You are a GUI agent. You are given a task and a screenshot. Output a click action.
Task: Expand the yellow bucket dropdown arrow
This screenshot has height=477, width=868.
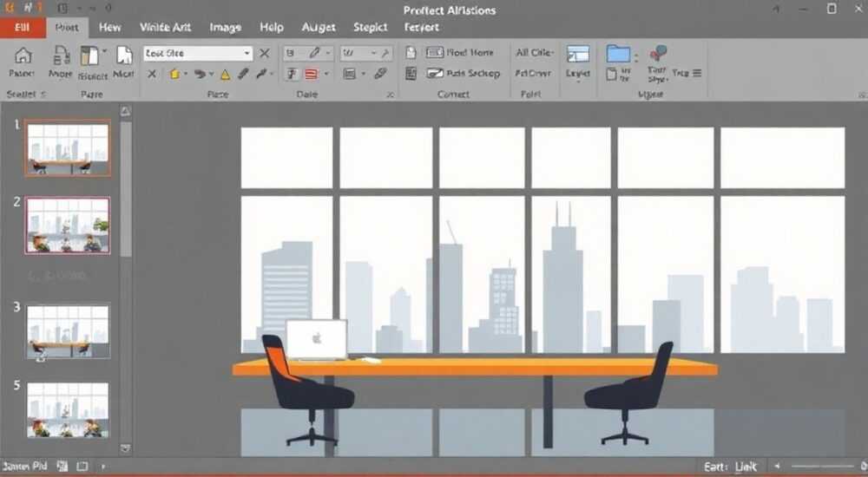[x=186, y=74]
